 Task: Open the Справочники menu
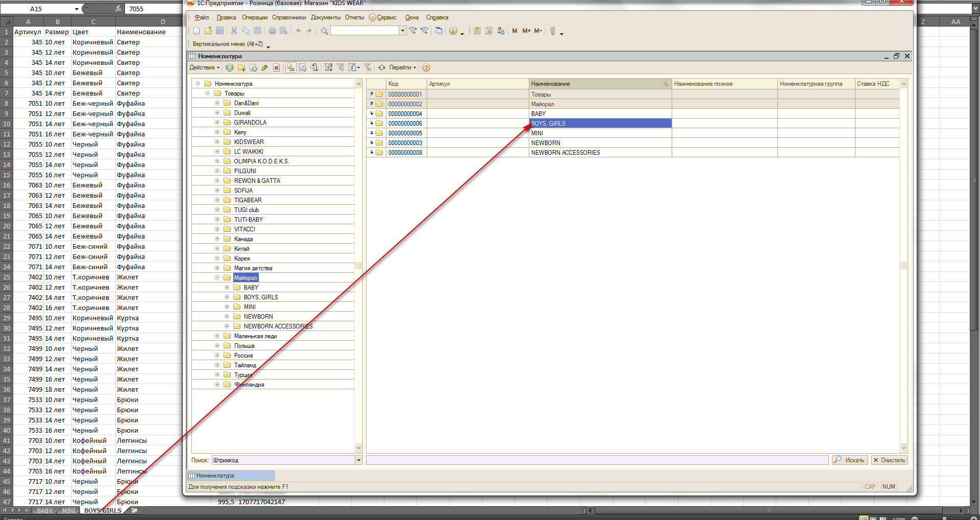[x=288, y=17]
